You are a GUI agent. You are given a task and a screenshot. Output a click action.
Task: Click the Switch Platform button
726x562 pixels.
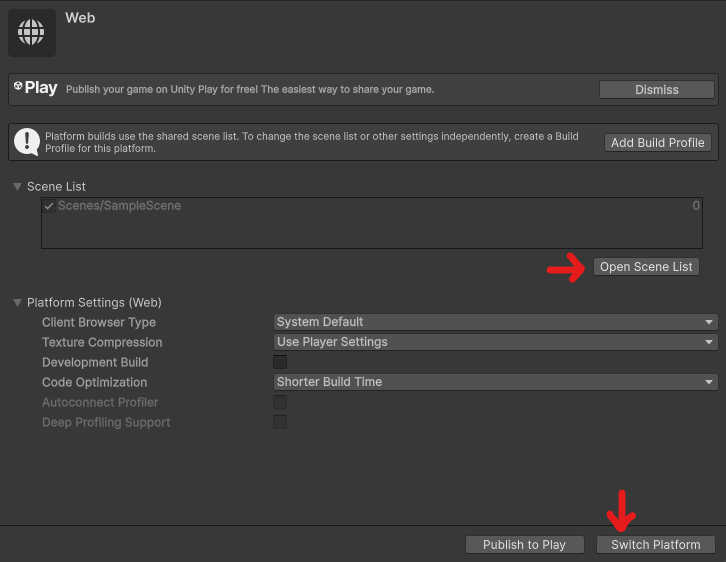656,544
